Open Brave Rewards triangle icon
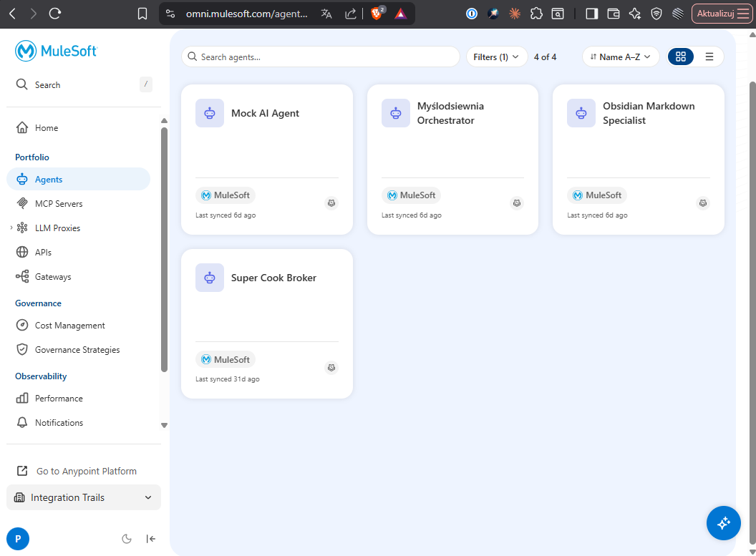 [400, 14]
